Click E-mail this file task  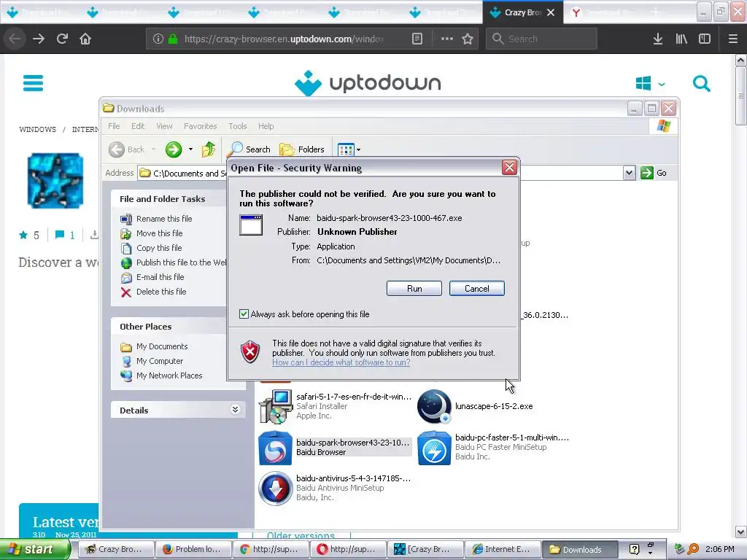(x=160, y=277)
